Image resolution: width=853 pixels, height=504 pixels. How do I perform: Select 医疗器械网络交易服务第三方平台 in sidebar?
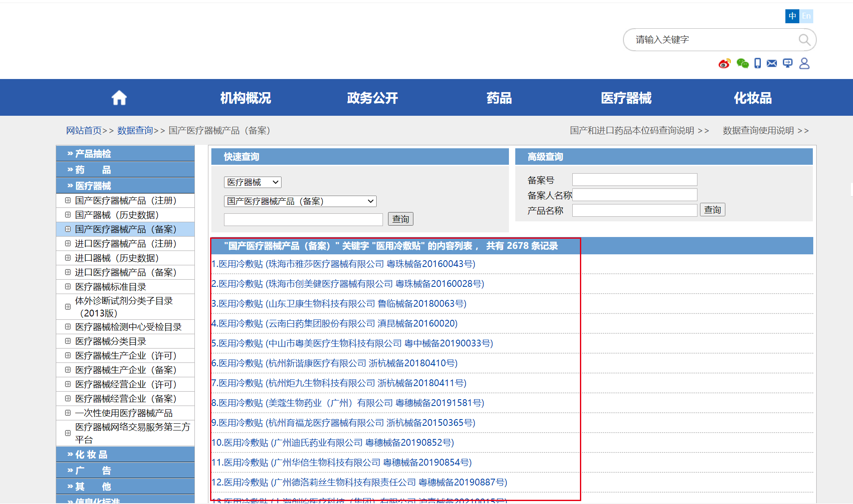click(132, 433)
